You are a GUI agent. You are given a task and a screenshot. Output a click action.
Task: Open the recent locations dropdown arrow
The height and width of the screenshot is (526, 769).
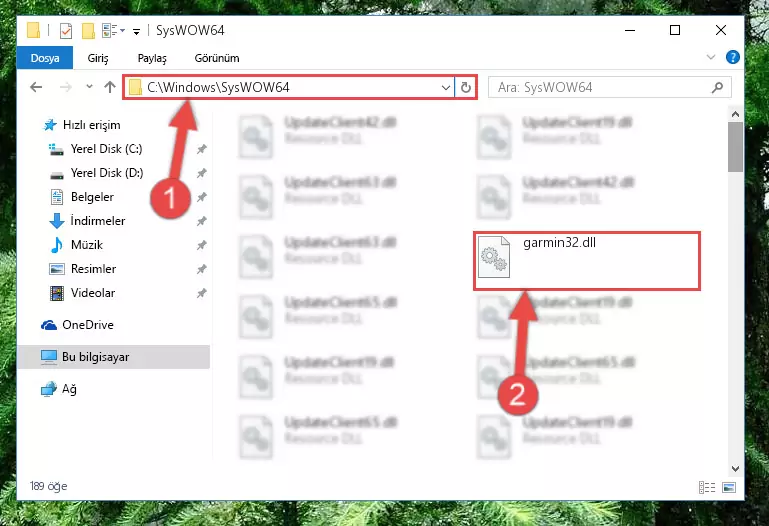(x=89, y=87)
